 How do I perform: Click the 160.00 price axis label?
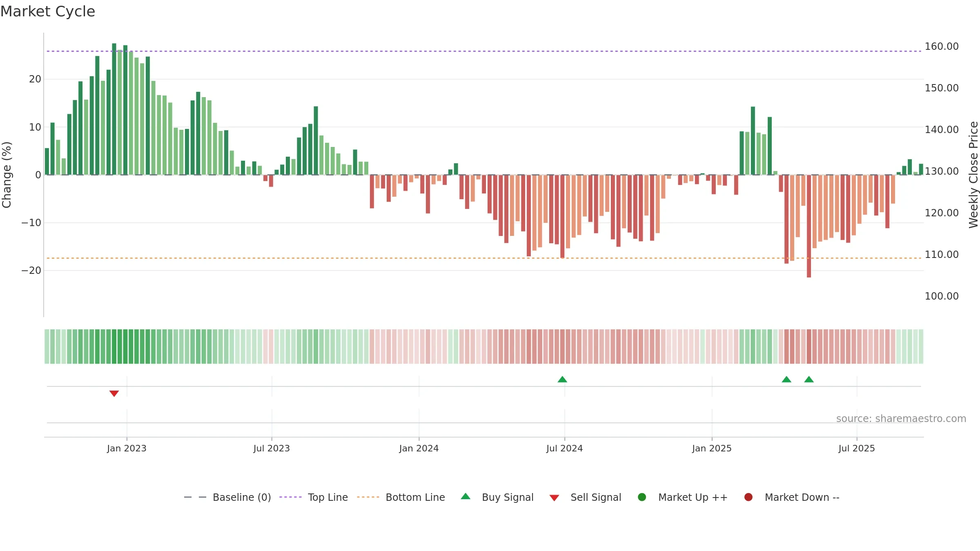942,47
